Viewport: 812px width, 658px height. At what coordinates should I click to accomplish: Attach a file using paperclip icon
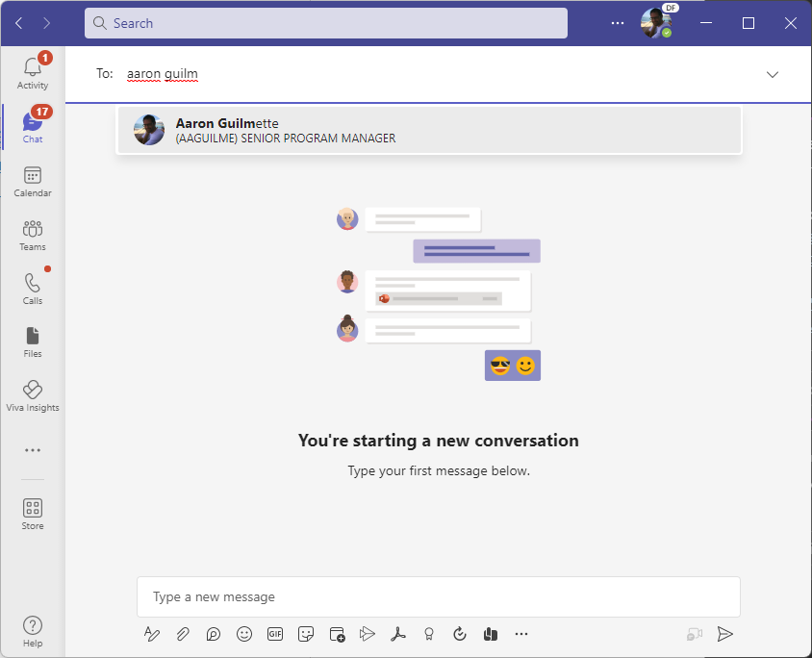(x=182, y=634)
